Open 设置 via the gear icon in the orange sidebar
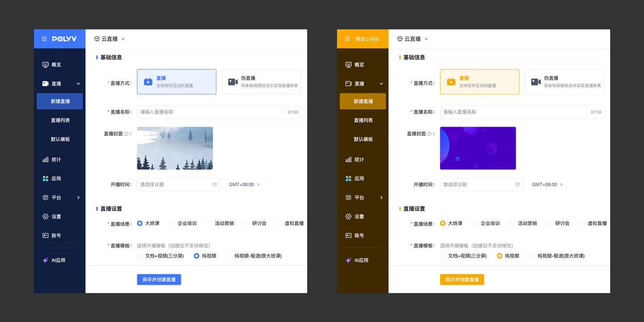 click(348, 216)
